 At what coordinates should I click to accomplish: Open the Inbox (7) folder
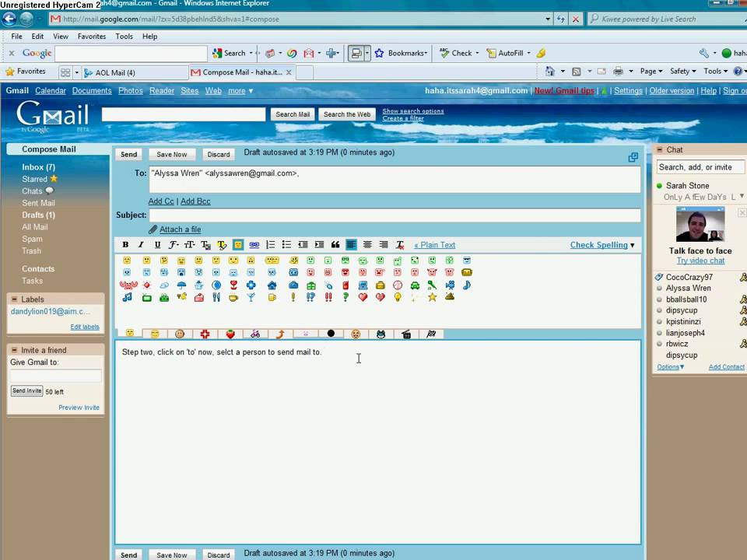click(x=38, y=167)
